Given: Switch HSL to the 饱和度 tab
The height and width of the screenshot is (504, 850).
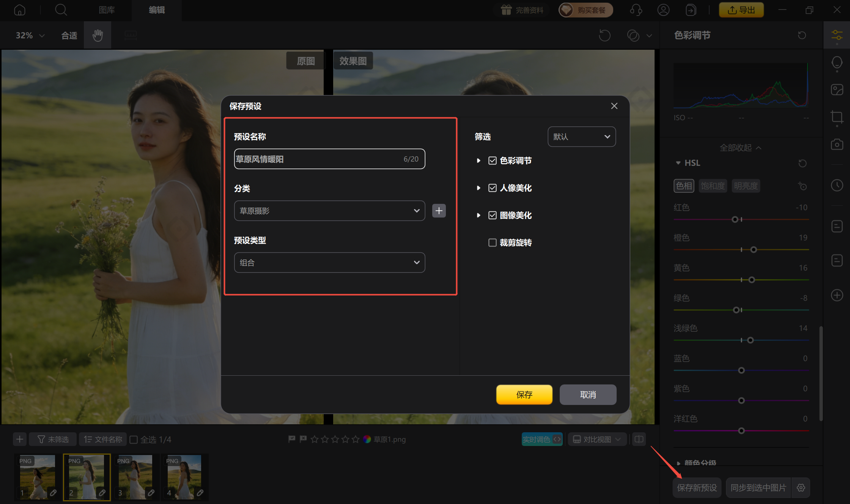Looking at the screenshot, I should (x=713, y=186).
